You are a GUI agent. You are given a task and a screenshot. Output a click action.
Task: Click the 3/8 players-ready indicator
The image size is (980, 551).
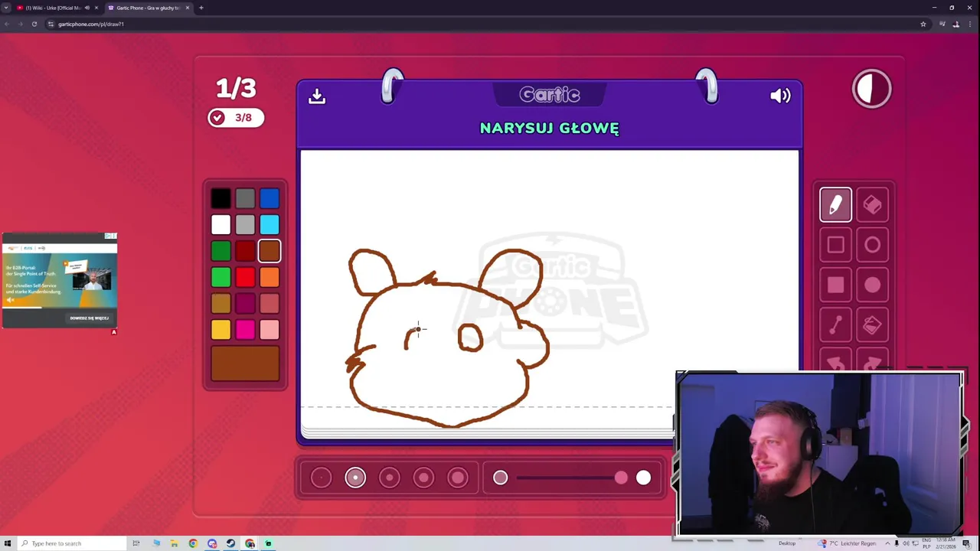pos(236,118)
